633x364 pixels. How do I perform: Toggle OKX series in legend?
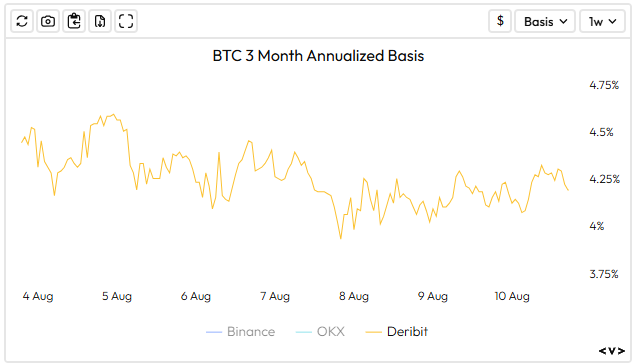click(x=320, y=332)
